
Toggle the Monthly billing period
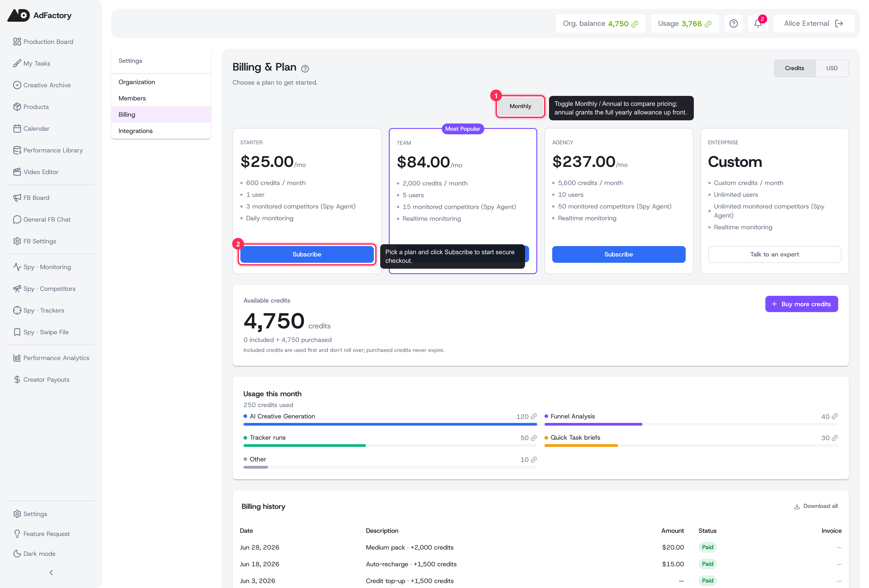point(520,106)
